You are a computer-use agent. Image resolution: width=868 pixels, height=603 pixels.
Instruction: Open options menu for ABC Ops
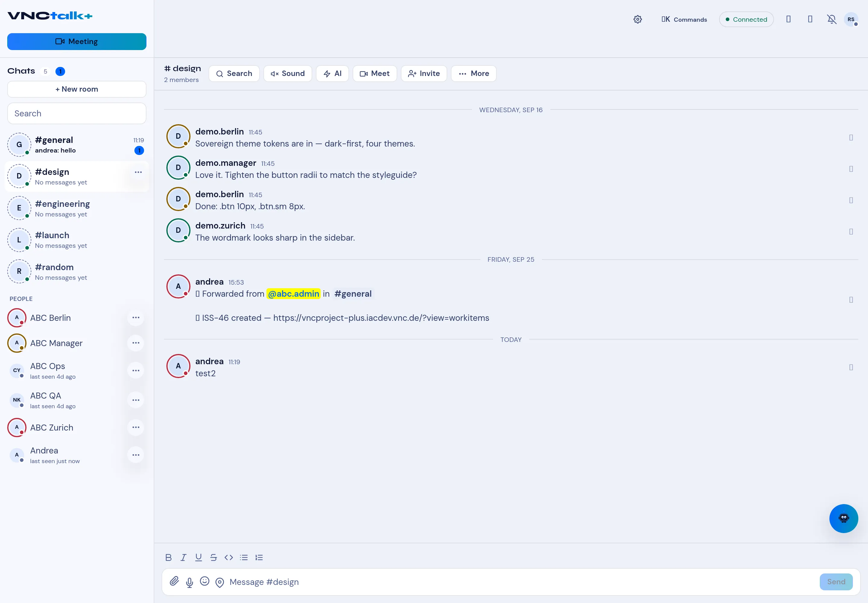point(136,371)
